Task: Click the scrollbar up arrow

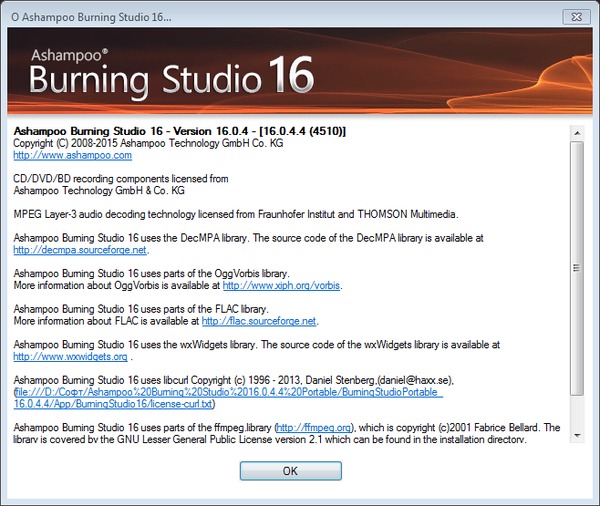Action: click(576, 130)
